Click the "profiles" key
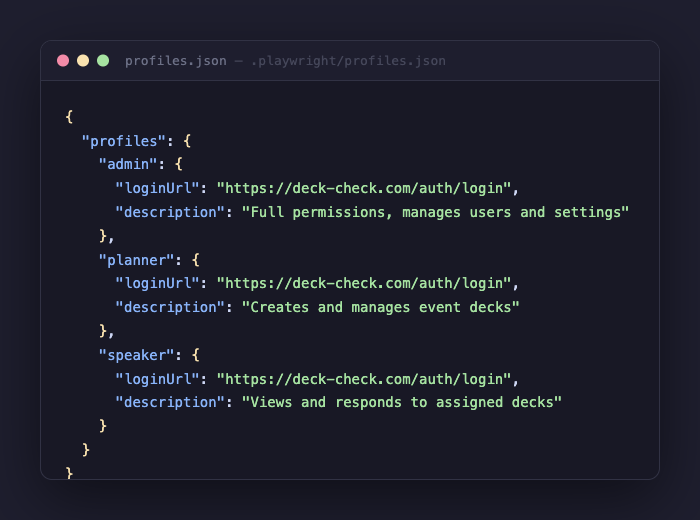The height and width of the screenshot is (520, 700). (x=124, y=141)
